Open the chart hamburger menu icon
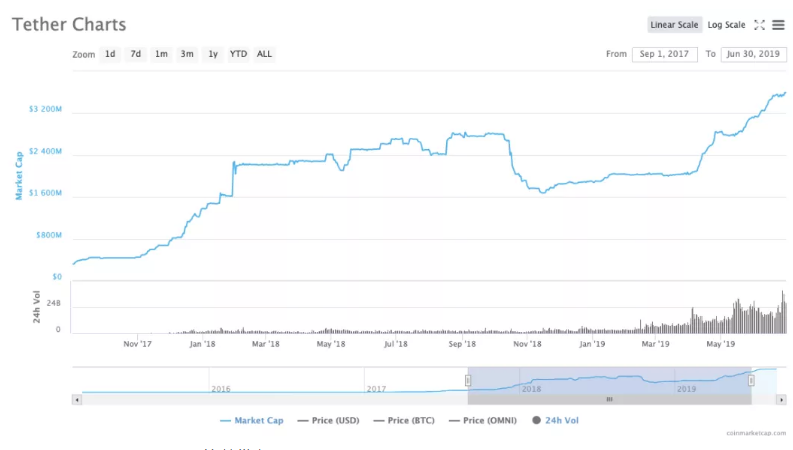Viewport: 793px width, 450px height. pyautogui.click(x=778, y=25)
